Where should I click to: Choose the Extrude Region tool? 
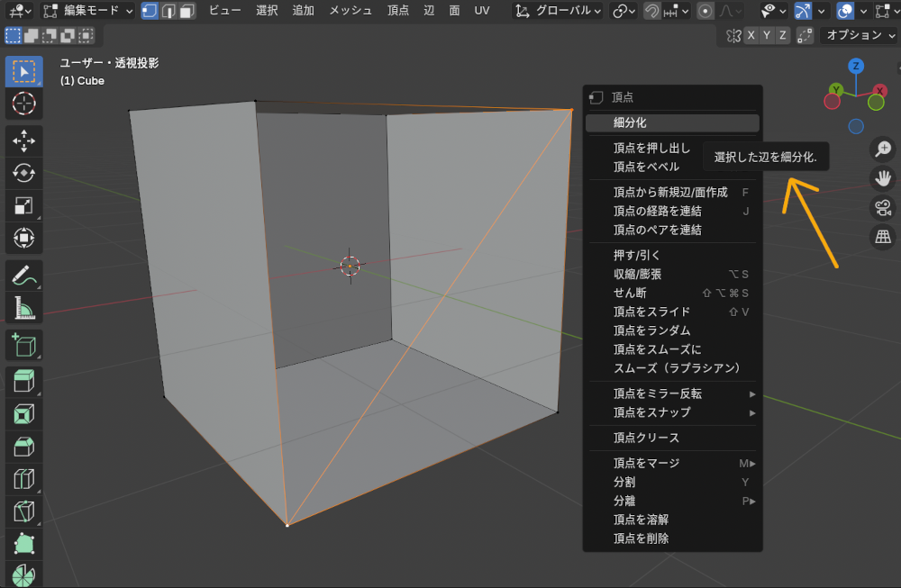[x=20, y=381]
